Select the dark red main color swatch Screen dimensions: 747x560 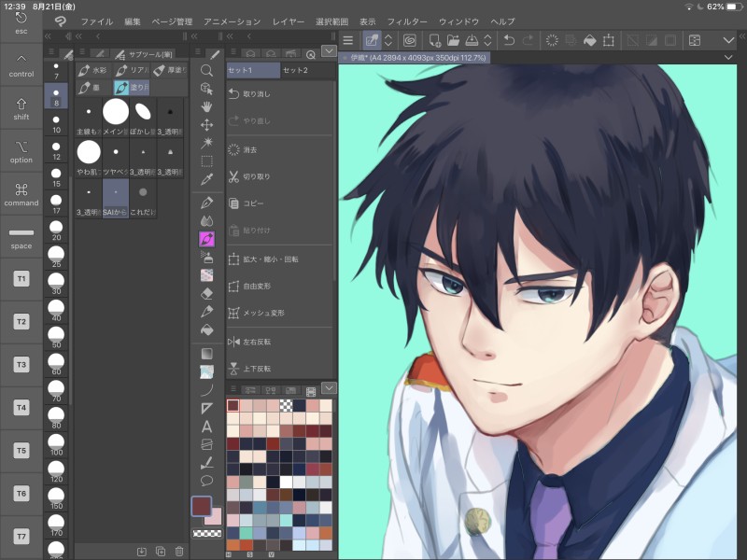click(201, 506)
